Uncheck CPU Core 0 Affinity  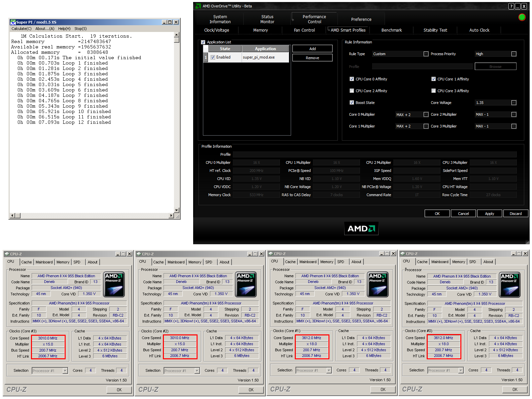352,79
